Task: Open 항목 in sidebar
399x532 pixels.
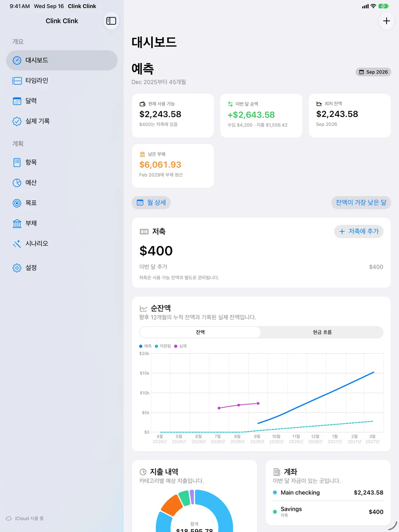Action: 62,162
